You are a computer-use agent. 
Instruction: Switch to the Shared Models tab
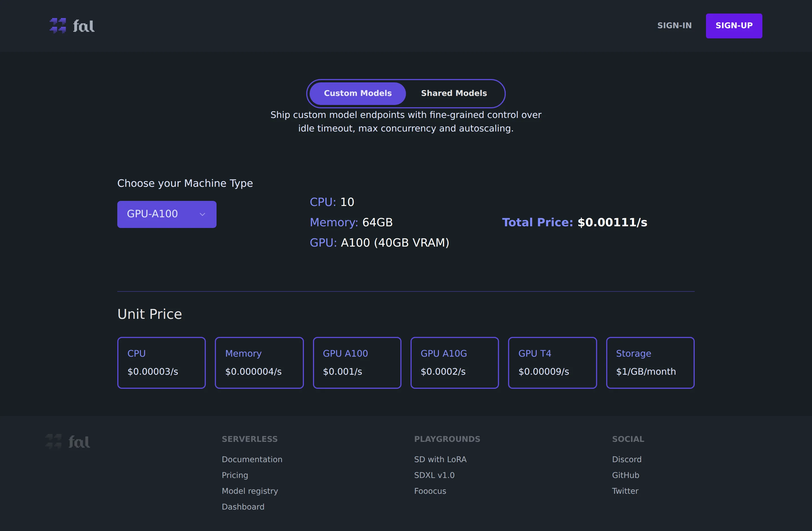point(454,93)
